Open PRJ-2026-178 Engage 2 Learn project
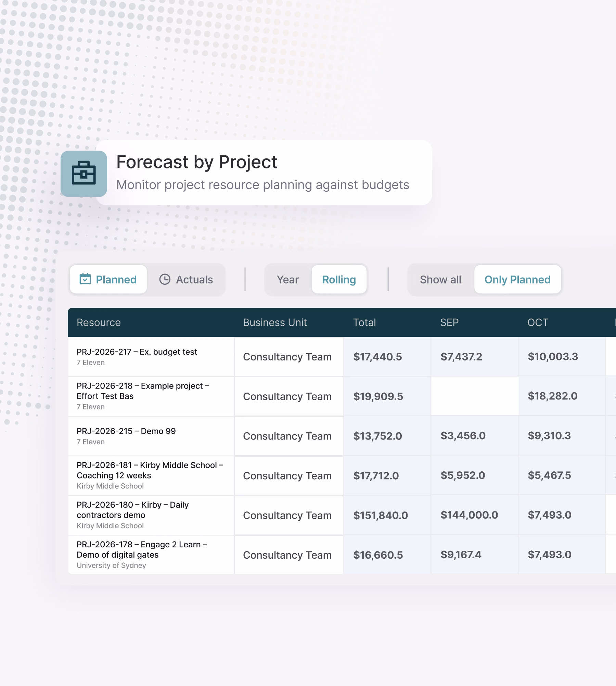Image resolution: width=616 pixels, height=686 pixels. (x=142, y=550)
